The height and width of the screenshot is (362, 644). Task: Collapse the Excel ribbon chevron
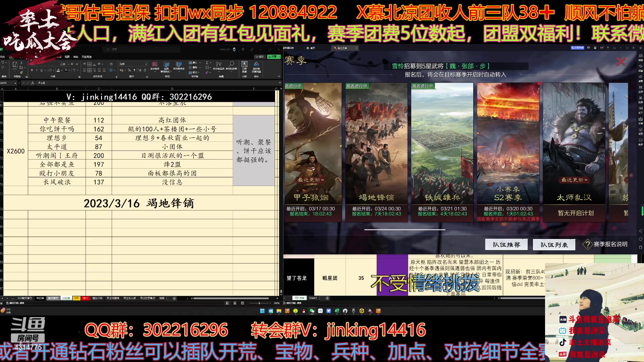[x=279, y=76]
